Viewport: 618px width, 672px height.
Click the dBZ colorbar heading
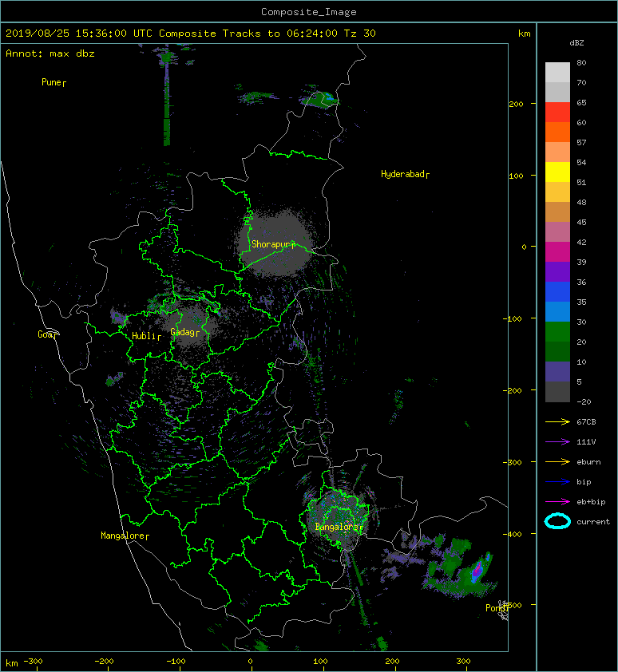tap(576, 43)
